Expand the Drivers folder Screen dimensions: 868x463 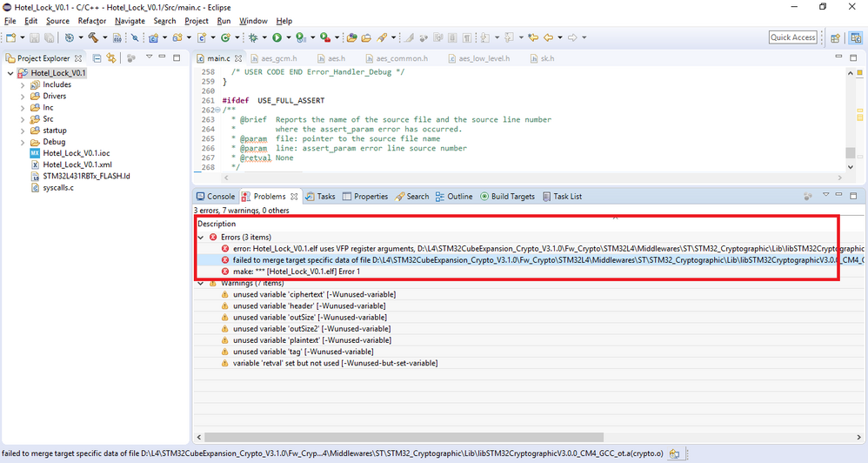(x=23, y=97)
